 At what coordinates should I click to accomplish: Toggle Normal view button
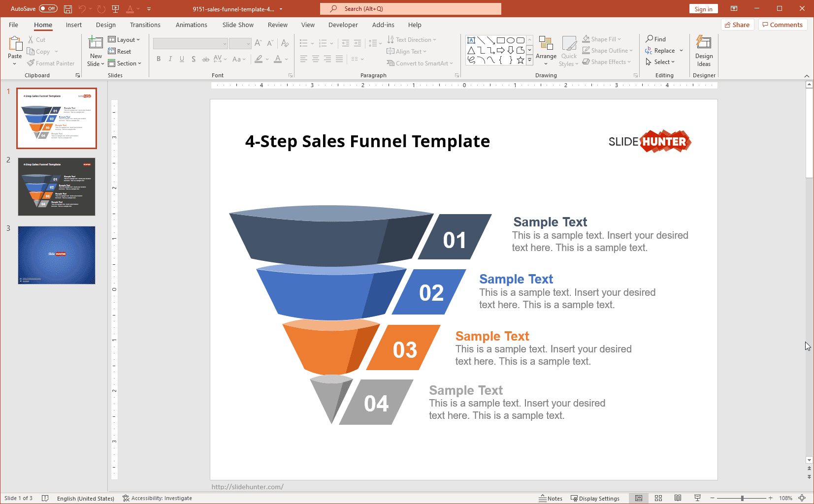point(639,498)
